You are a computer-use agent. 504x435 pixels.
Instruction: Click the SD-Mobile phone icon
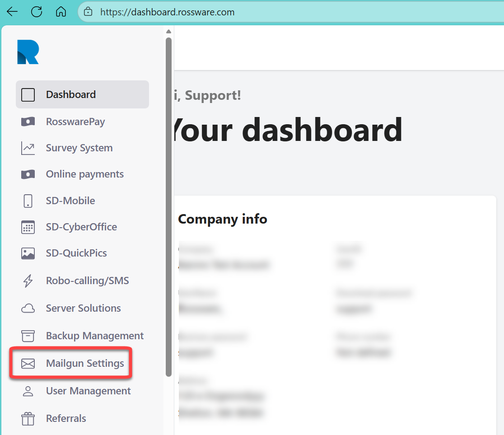point(28,201)
